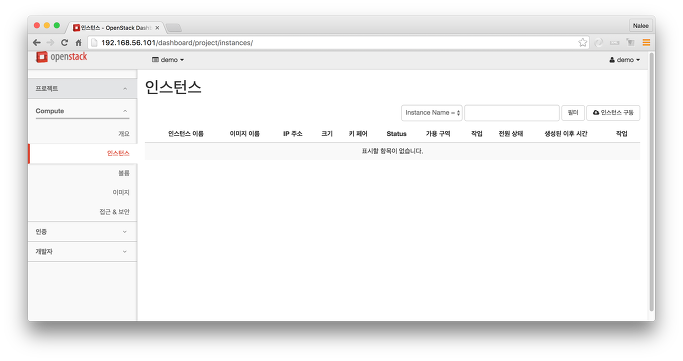
Task: Open 볼륨 in the sidebar
Action: point(124,173)
